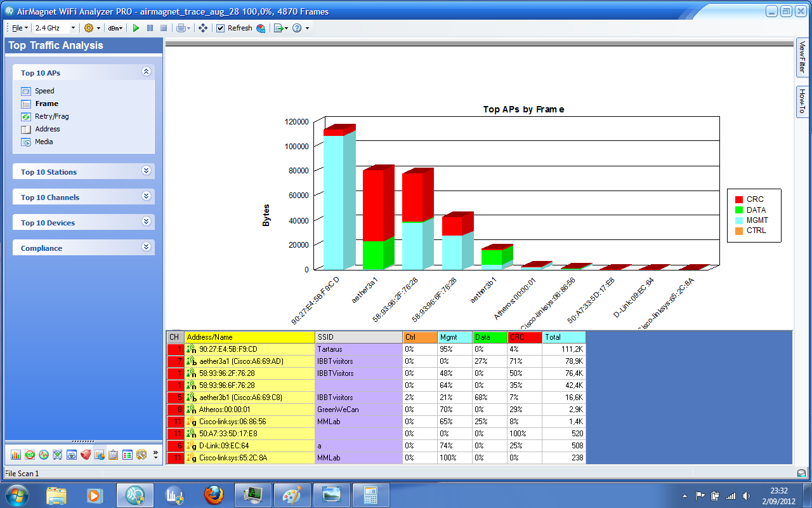Collapse the Top 10 APs section
The width and height of the screenshot is (812, 508).
[x=147, y=72]
